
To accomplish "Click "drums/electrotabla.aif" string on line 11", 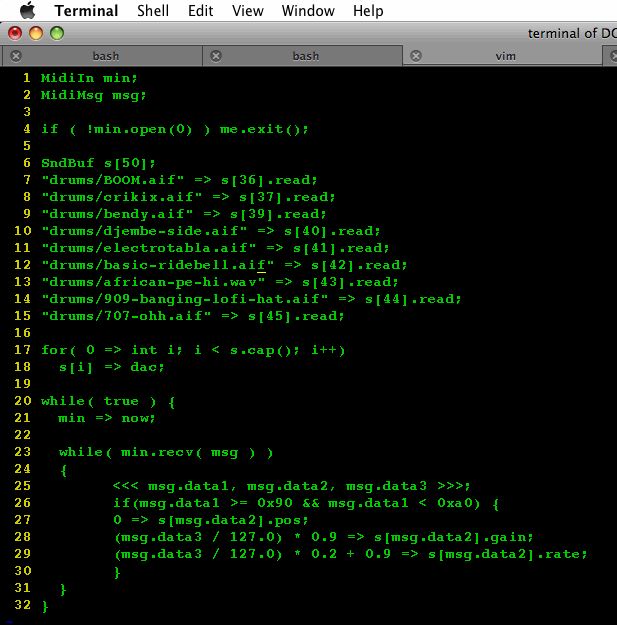I will pos(149,248).
